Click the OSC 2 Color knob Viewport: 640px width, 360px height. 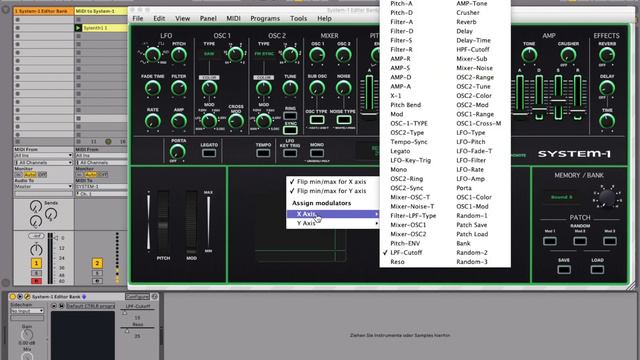(264, 88)
